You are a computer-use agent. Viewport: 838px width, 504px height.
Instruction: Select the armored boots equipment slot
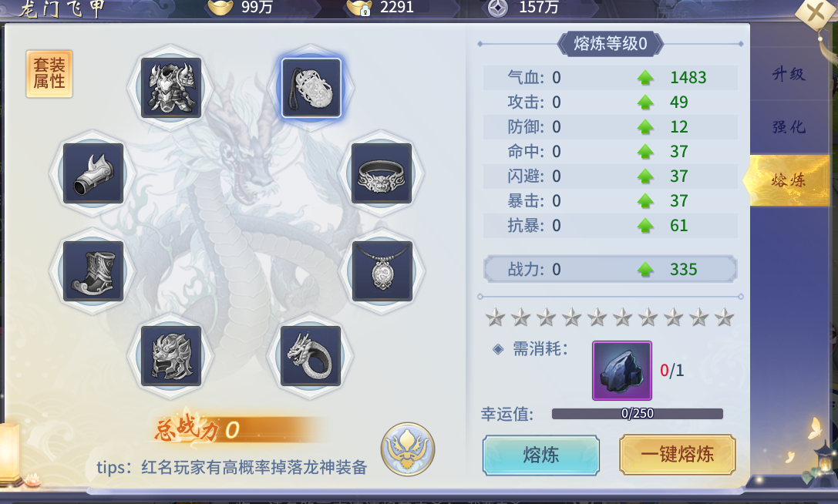pos(93,271)
